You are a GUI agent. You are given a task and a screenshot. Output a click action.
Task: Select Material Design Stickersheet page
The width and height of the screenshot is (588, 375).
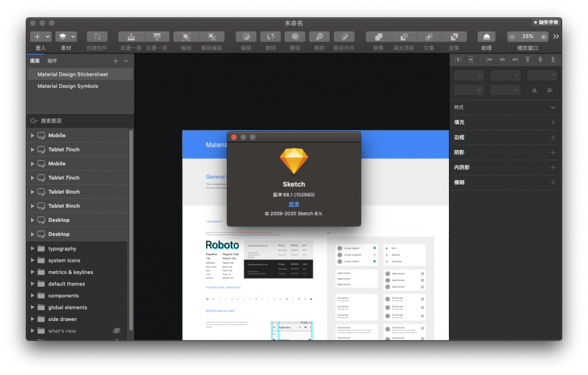[80, 74]
